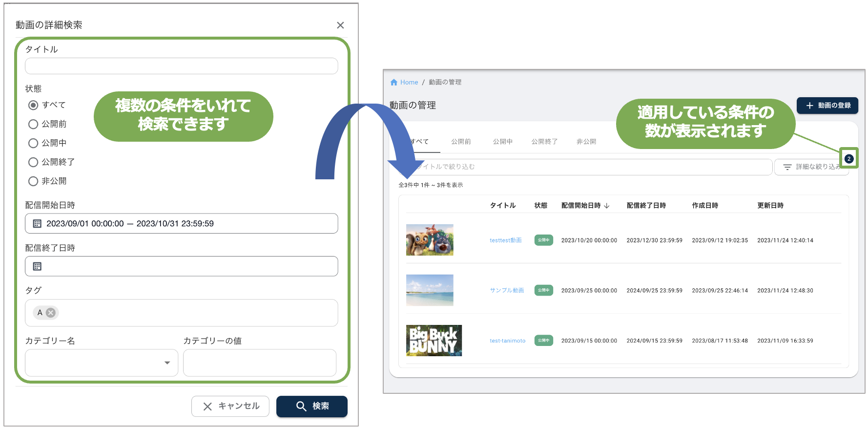868x429 pixels.
Task: Switch to the 公開前 tab
Action: tap(461, 142)
